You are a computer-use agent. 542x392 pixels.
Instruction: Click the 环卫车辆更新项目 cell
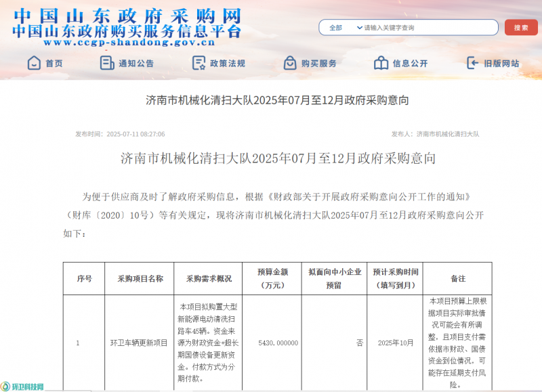(139, 343)
